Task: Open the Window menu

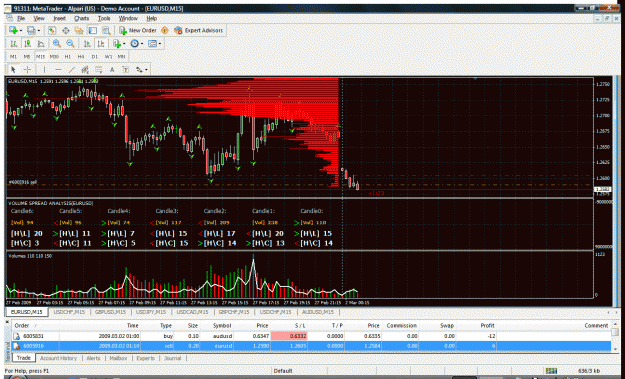Action: pyautogui.click(x=128, y=18)
